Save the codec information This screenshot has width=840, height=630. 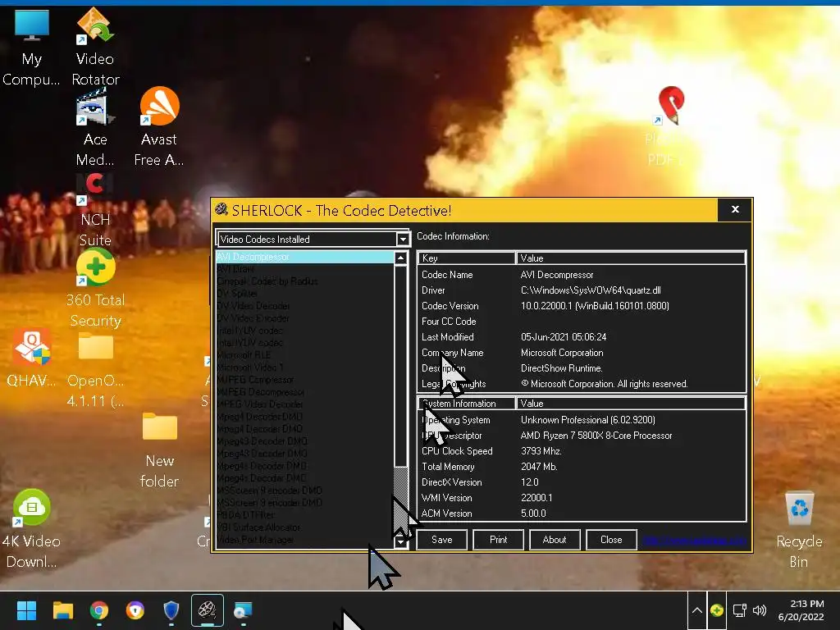442,540
